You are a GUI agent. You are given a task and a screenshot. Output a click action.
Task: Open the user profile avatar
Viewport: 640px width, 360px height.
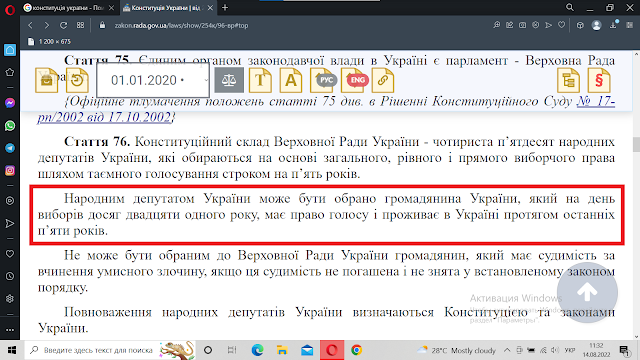pyautogui.click(x=596, y=25)
